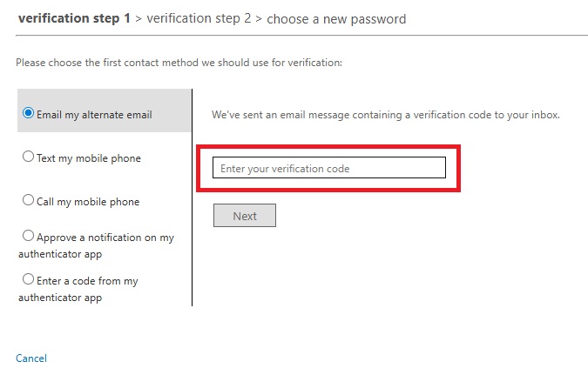This screenshot has height=375, width=588.
Task: Click the "Enter a code from my" label text
Action: click(x=87, y=281)
